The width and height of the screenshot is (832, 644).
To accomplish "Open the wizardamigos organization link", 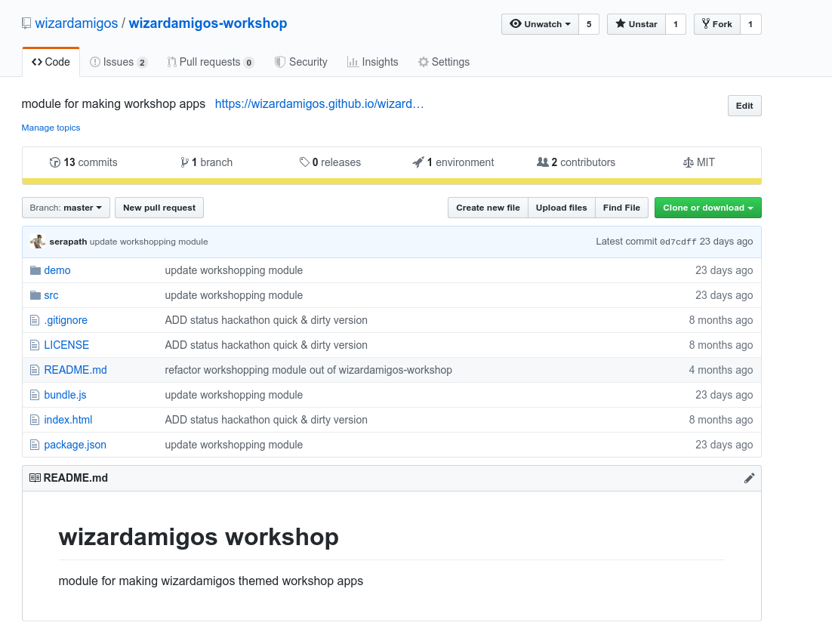I will (x=76, y=23).
